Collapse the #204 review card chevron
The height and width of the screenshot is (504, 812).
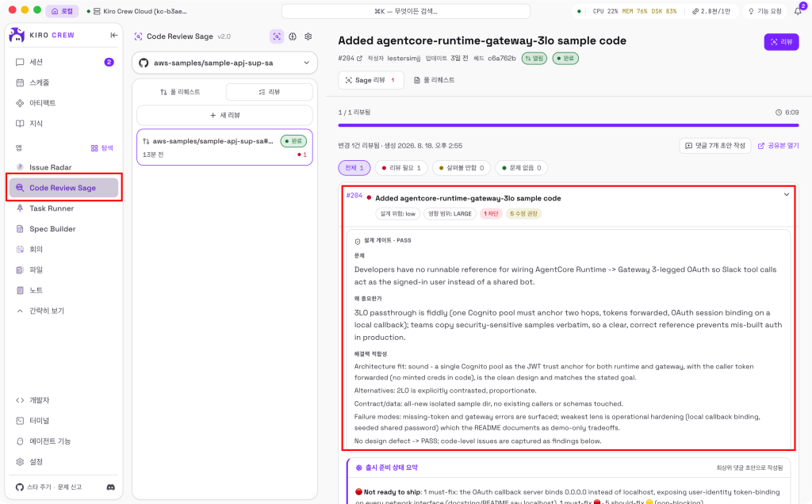pos(786,195)
